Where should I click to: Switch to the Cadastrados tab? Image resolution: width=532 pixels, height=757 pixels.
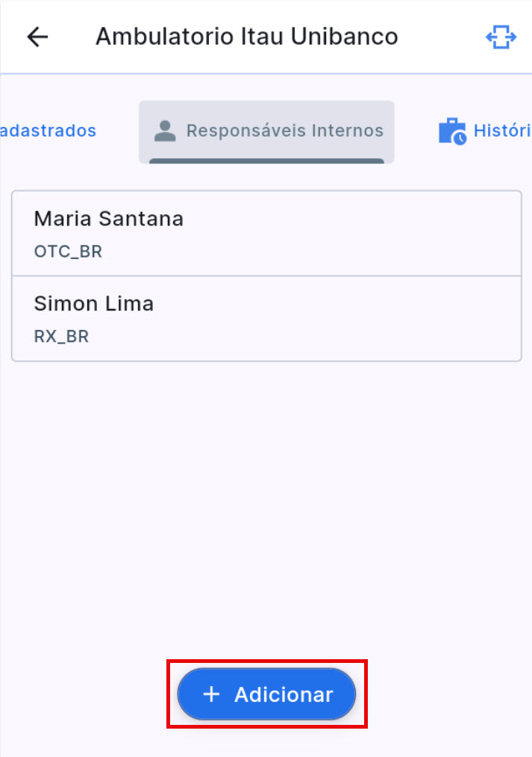[x=48, y=130]
